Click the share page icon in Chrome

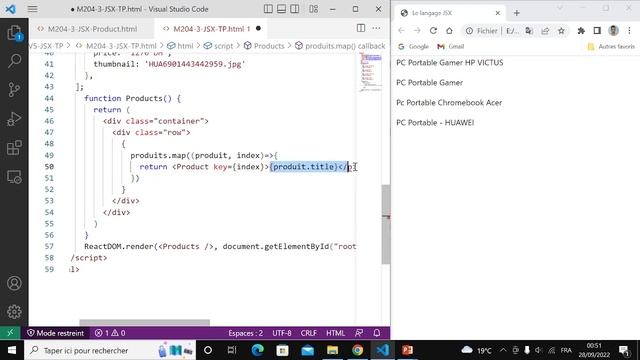[x=545, y=31]
